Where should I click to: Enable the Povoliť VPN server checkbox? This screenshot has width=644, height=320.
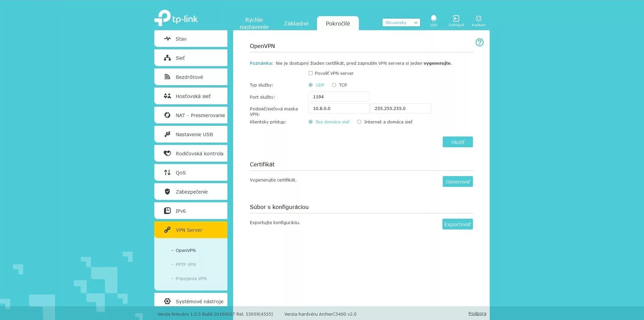(x=311, y=73)
